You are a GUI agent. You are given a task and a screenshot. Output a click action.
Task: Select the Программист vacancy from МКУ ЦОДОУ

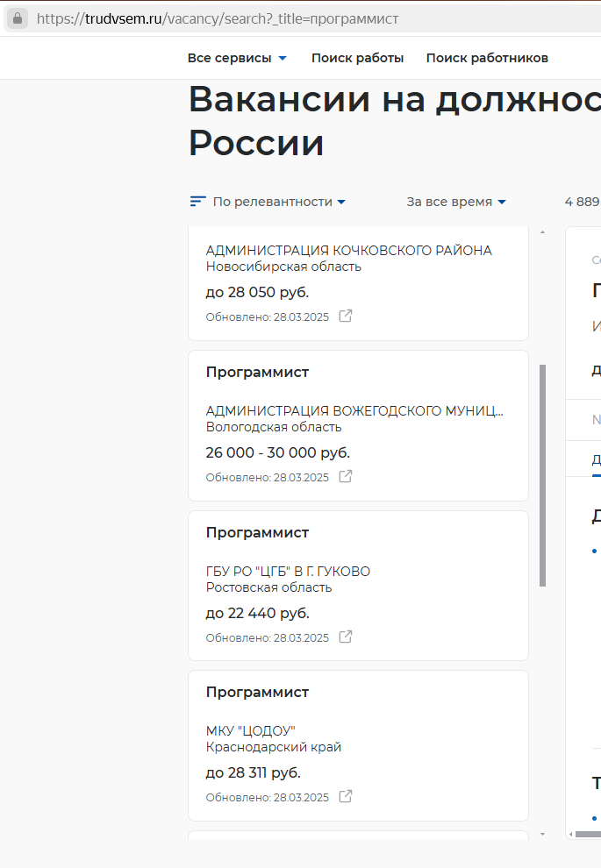[257, 692]
